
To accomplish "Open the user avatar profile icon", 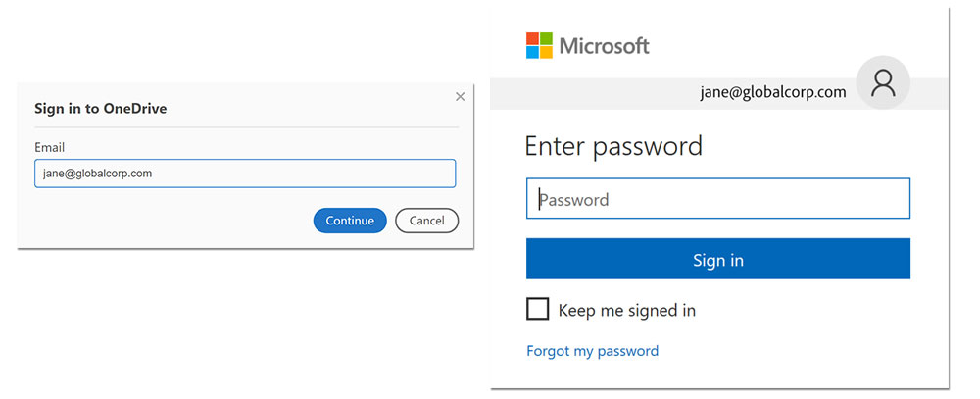I will [x=883, y=84].
